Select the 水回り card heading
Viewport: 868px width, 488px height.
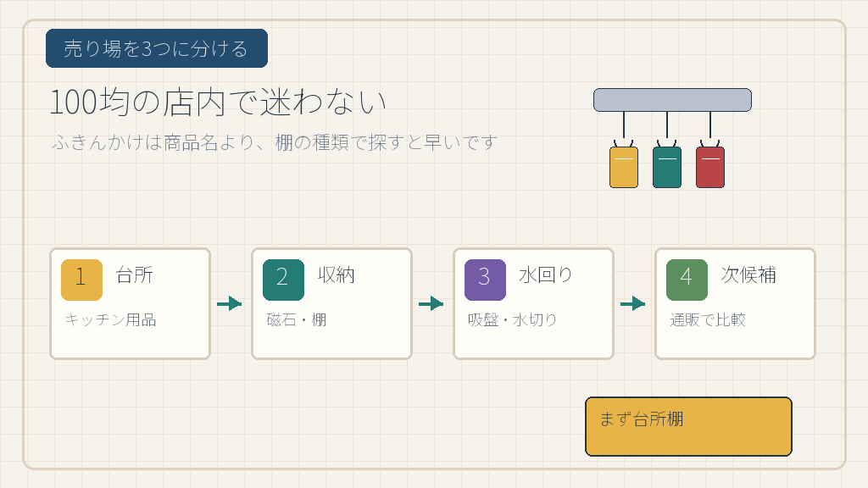point(546,275)
